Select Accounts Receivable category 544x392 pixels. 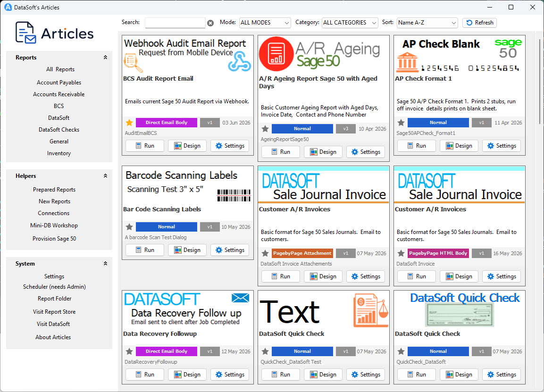(x=59, y=94)
